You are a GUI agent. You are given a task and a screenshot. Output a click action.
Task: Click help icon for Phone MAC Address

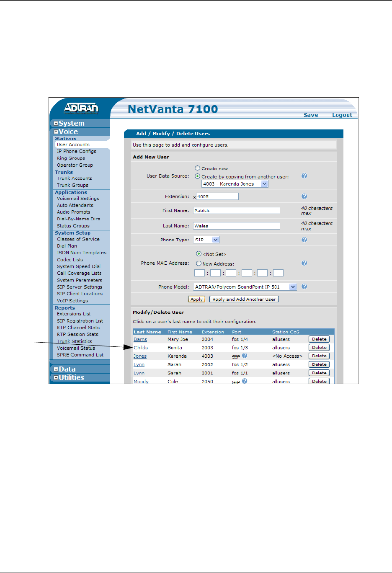304,263
